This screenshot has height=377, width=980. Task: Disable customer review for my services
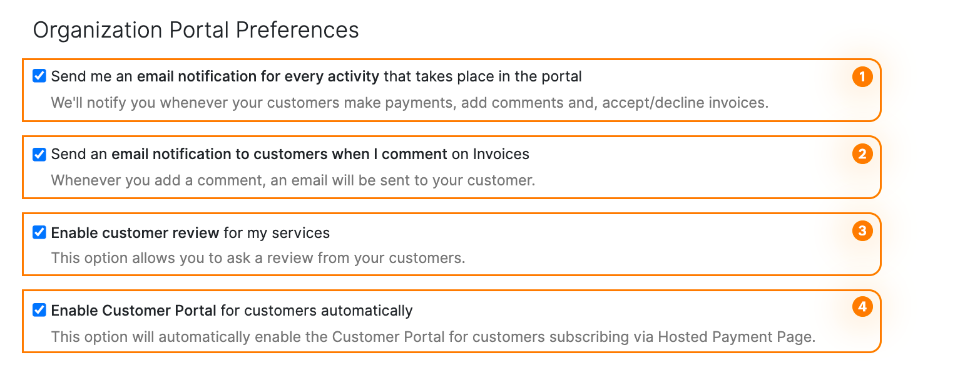pos(39,231)
